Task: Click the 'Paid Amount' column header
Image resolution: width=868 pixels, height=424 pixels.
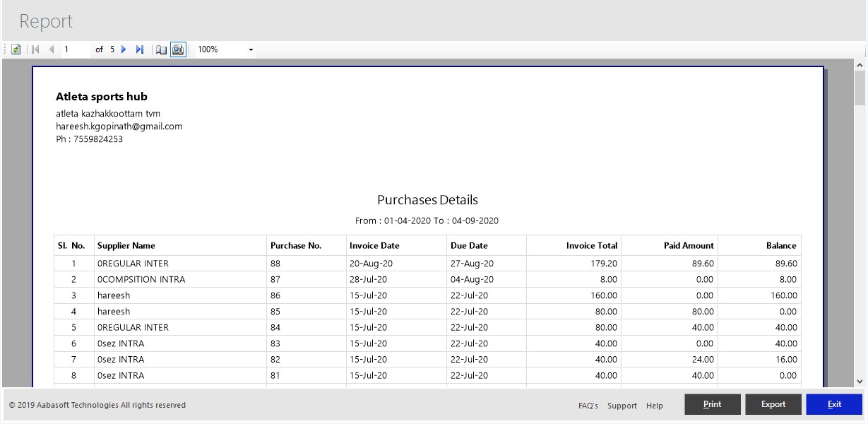Action: tap(689, 246)
